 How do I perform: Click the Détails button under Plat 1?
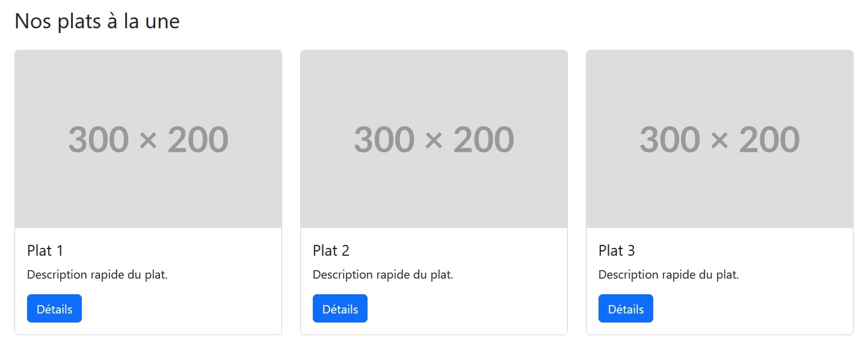coord(54,309)
